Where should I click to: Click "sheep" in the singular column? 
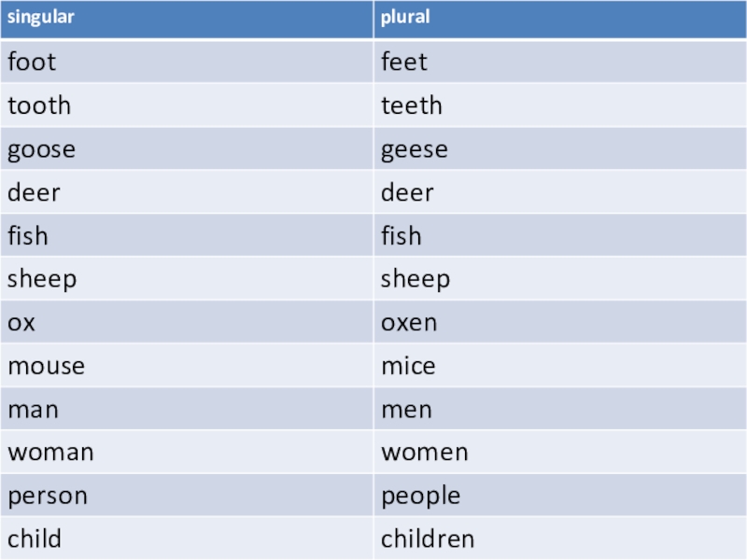pos(42,279)
